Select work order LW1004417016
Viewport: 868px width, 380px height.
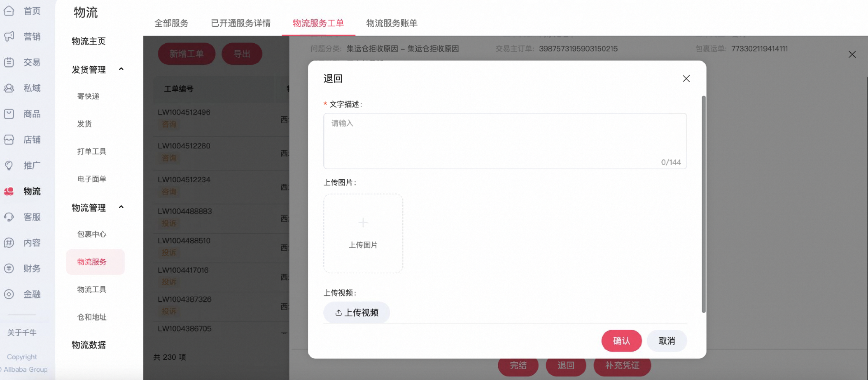[x=183, y=270]
